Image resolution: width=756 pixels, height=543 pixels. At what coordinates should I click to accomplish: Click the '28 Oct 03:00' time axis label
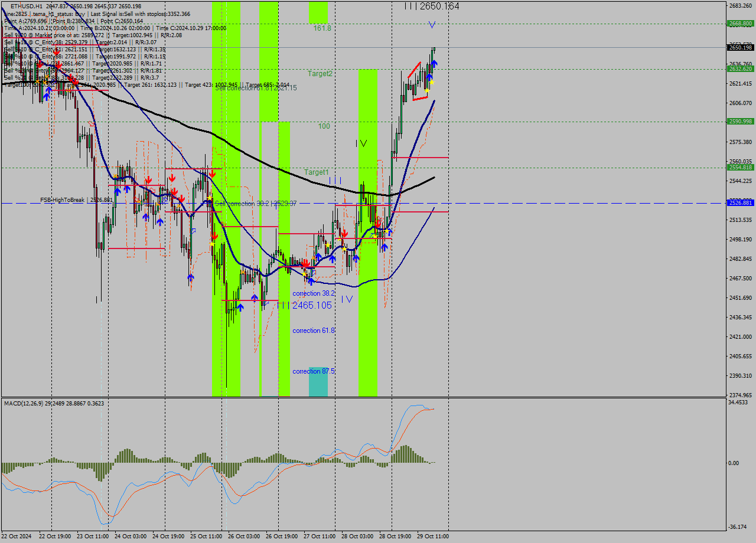[357, 537]
